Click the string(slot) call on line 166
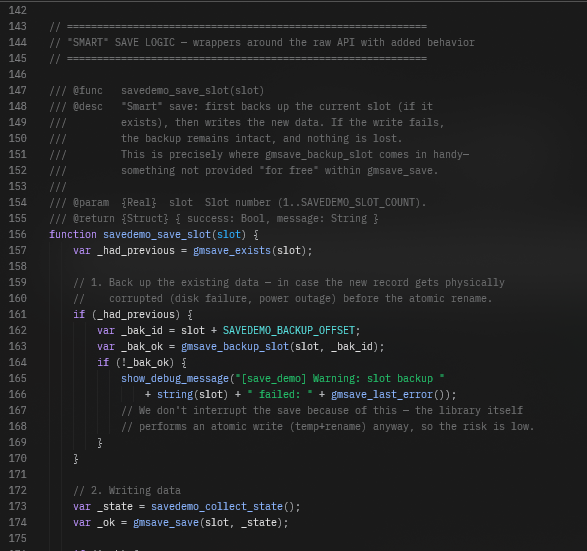 (193, 395)
